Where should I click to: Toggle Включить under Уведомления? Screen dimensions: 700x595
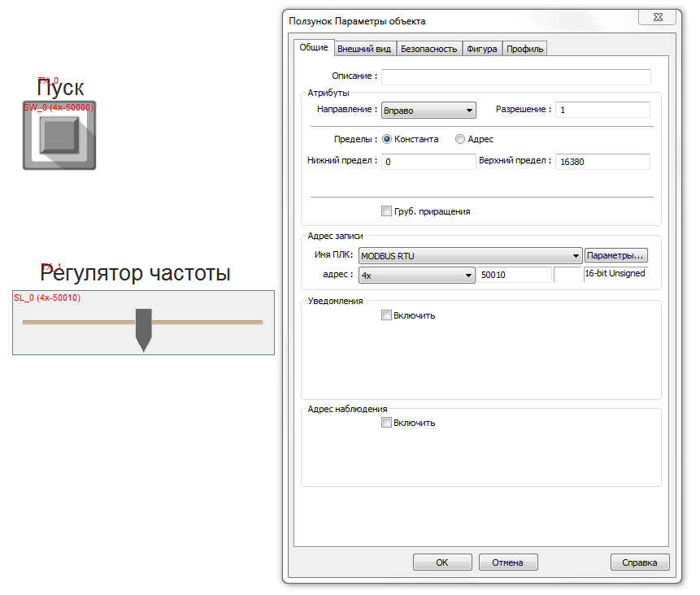(386, 315)
